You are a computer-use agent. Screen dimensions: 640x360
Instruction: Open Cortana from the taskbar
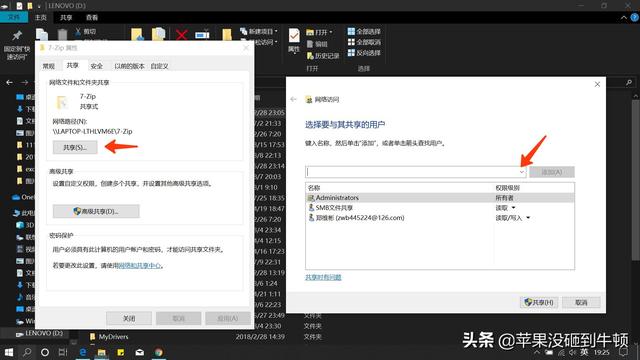[45, 352]
